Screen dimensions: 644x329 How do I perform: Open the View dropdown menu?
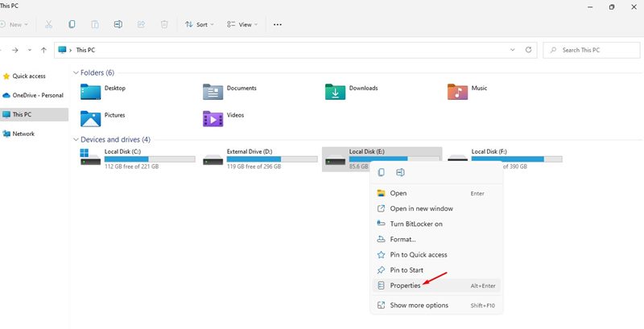242,24
